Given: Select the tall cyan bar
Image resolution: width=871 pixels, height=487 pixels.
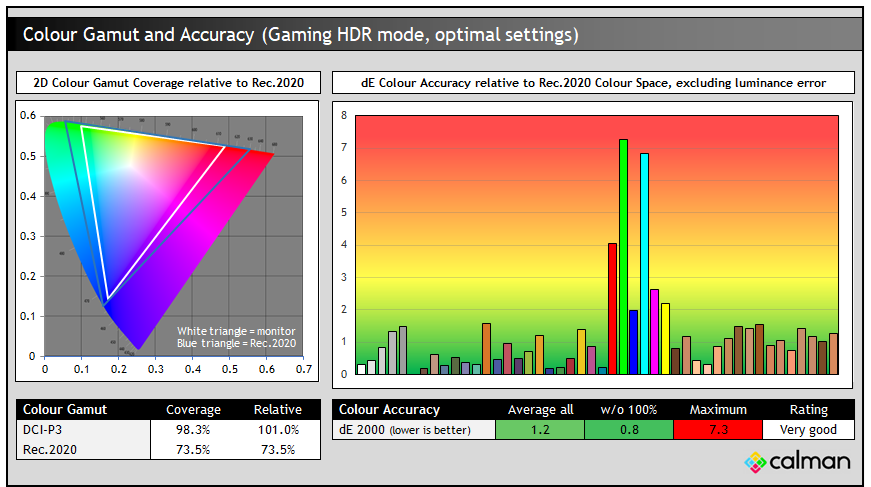Looking at the screenshot, I should click(x=644, y=264).
